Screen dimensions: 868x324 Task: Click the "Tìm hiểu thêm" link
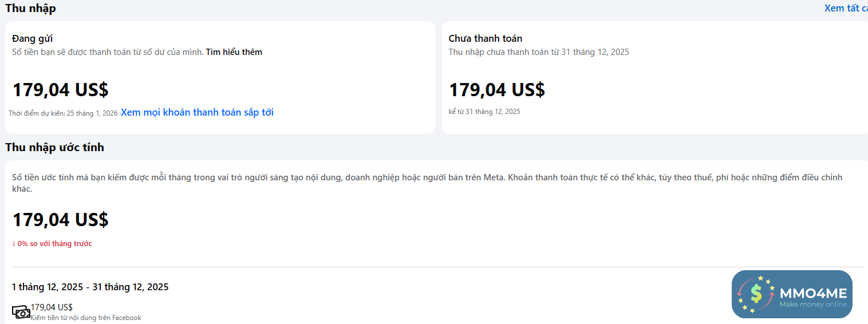pos(234,52)
